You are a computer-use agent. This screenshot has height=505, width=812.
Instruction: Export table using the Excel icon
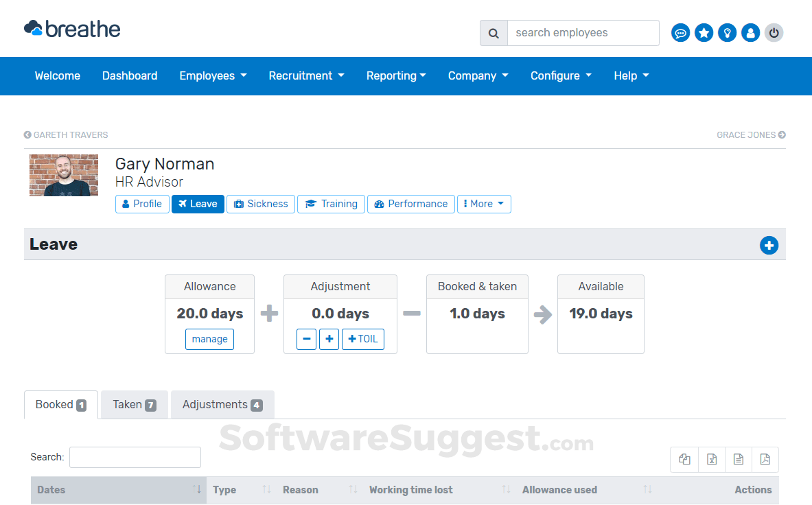pyautogui.click(x=712, y=460)
